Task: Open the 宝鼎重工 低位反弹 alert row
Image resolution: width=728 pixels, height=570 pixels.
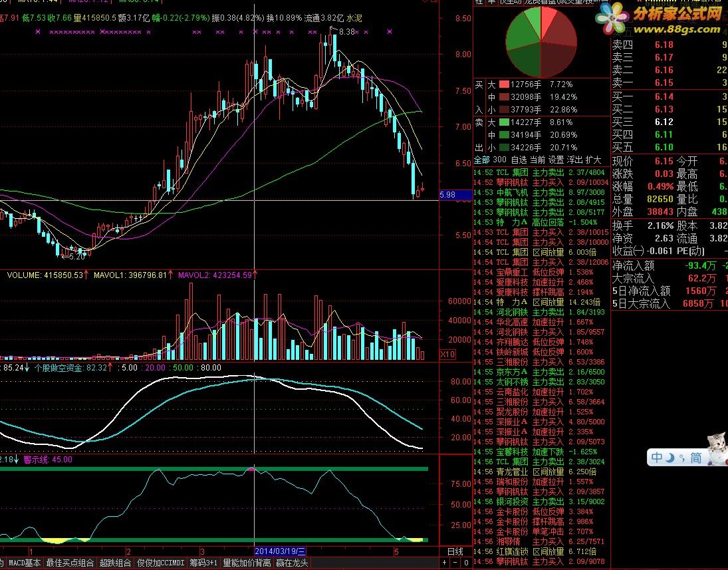Action: [541, 272]
